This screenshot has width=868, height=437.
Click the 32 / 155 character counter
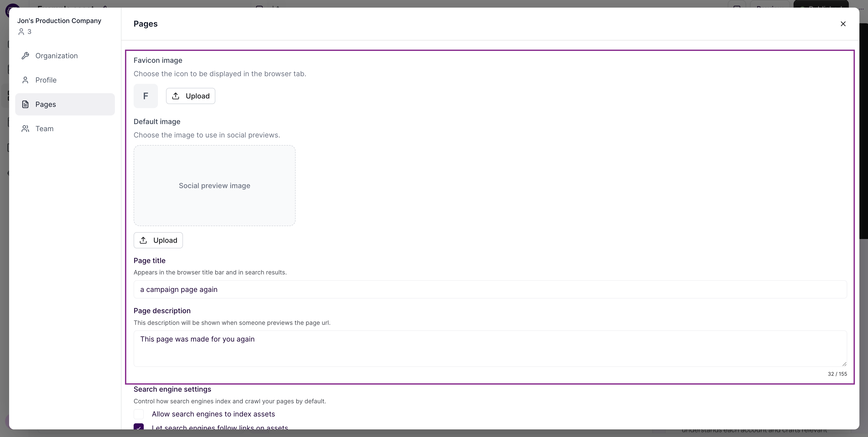837,374
